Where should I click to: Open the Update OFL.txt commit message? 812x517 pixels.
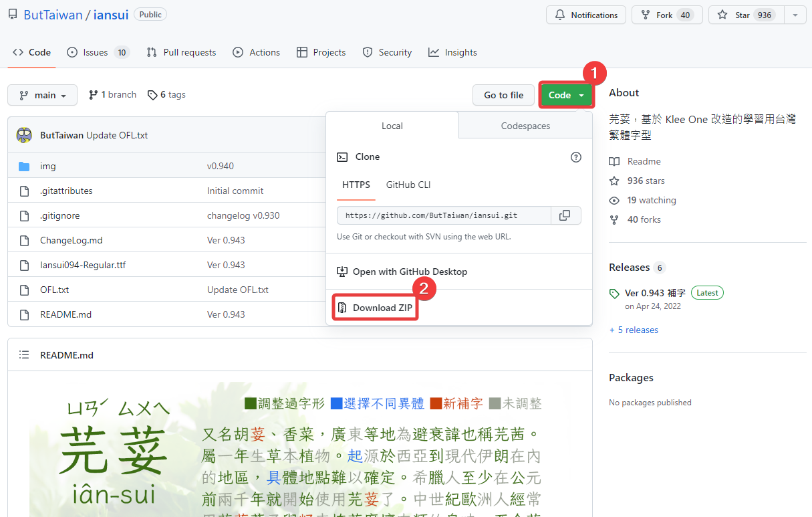pos(117,135)
